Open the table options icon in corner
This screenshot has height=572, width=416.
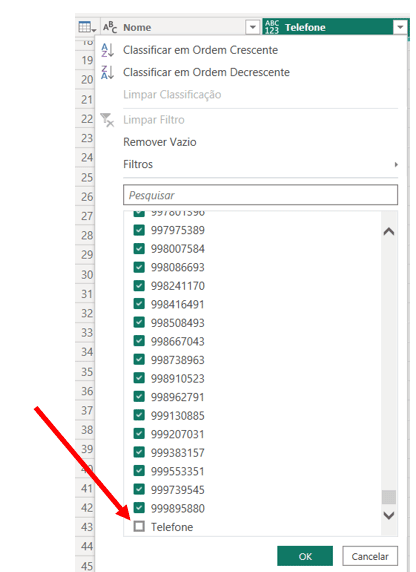[x=87, y=27]
